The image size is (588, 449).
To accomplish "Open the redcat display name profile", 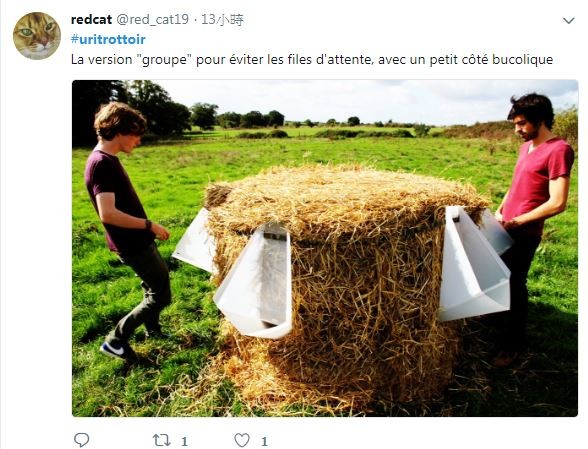I will (x=91, y=20).
